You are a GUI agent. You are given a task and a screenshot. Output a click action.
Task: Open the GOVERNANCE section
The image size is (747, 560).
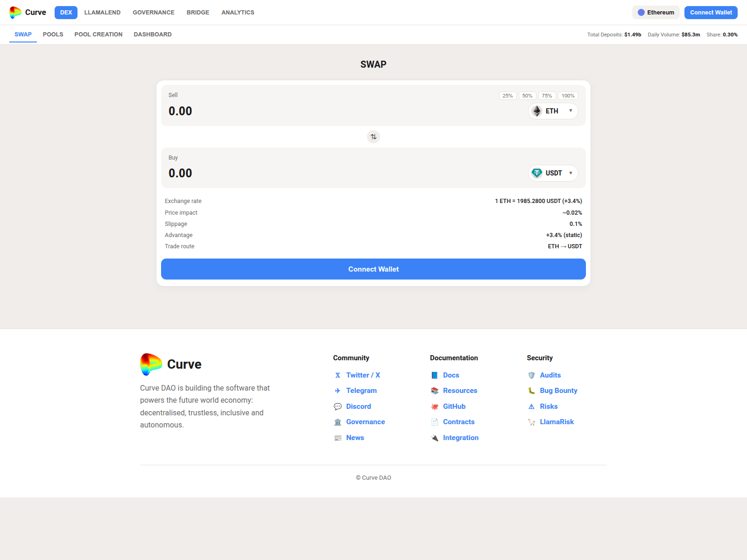pos(154,13)
